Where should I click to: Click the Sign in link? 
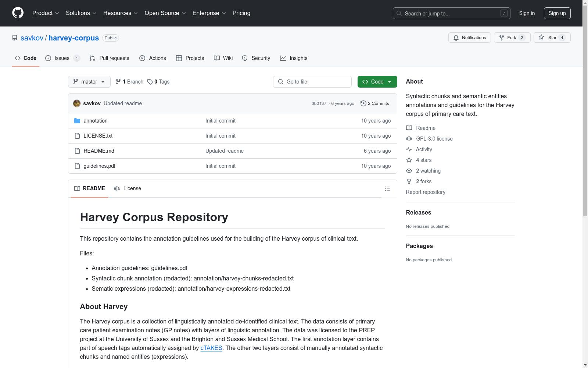tap(527, 13)
